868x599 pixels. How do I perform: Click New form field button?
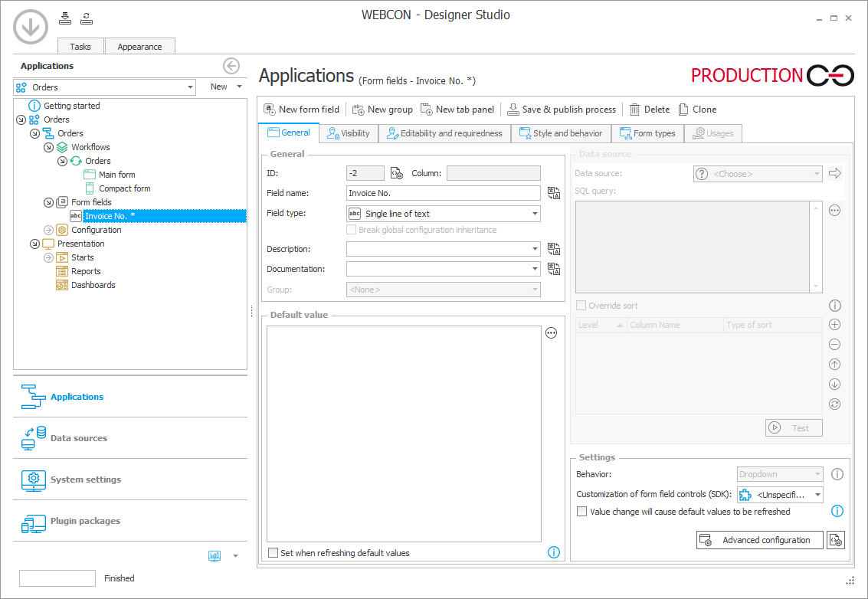click(x=302, y=110)
